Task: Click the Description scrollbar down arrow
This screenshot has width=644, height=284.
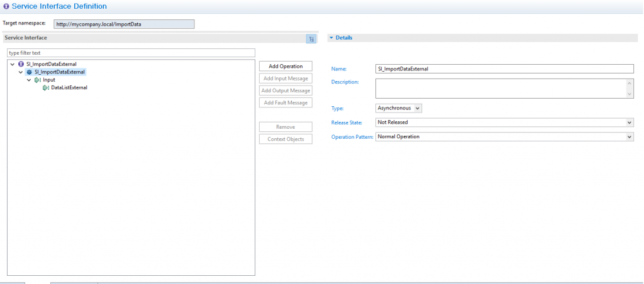Action: (x=630, y=94)
